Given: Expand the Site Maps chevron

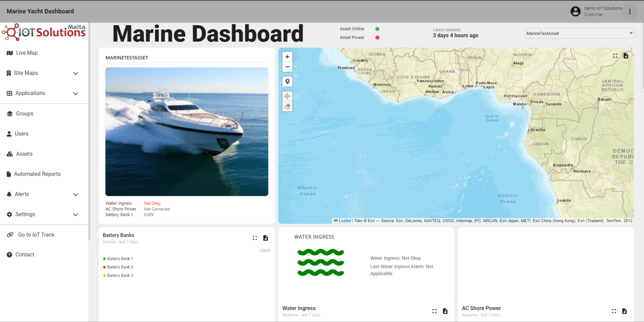Looking at the screenshot, I should click(76, 73).
